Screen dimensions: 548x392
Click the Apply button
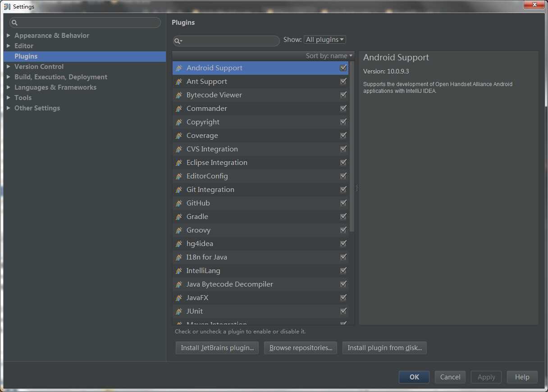tap(486, 377)
